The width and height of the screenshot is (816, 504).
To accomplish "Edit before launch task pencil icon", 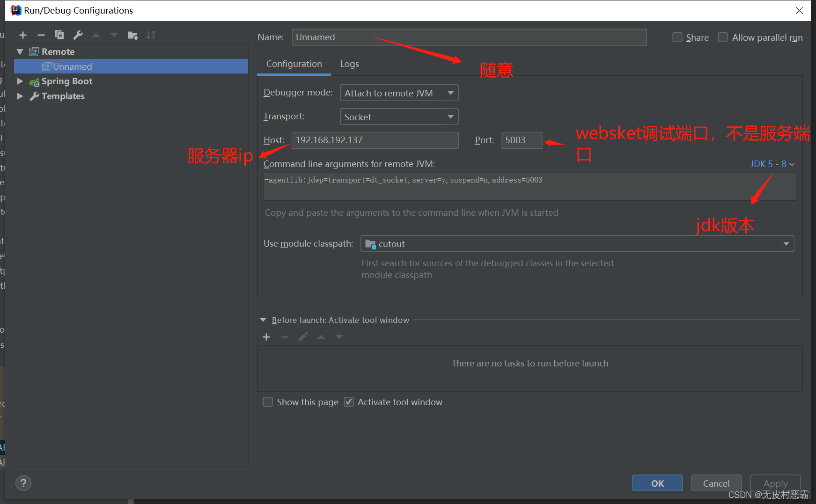I will [303, 337].
